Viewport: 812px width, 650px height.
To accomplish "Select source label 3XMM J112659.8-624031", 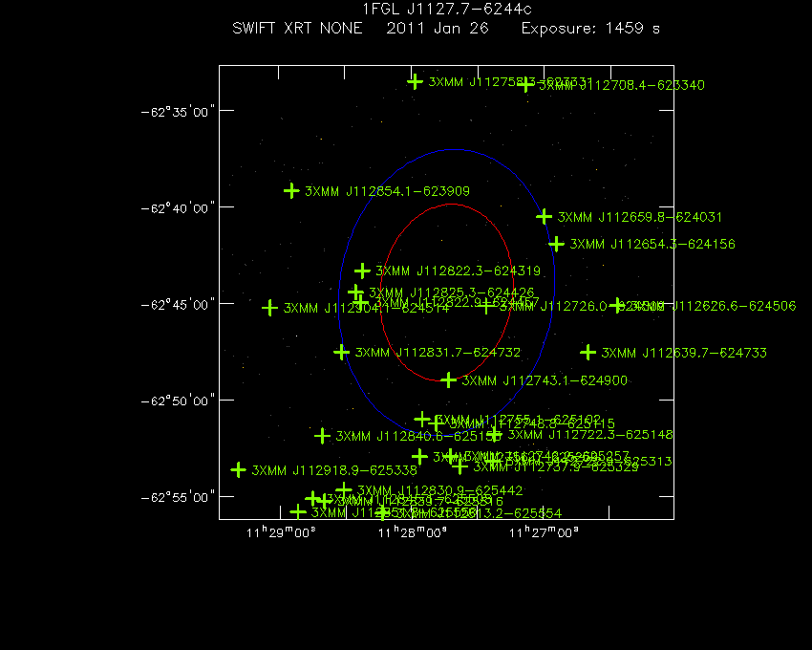I will coord(639,217).
